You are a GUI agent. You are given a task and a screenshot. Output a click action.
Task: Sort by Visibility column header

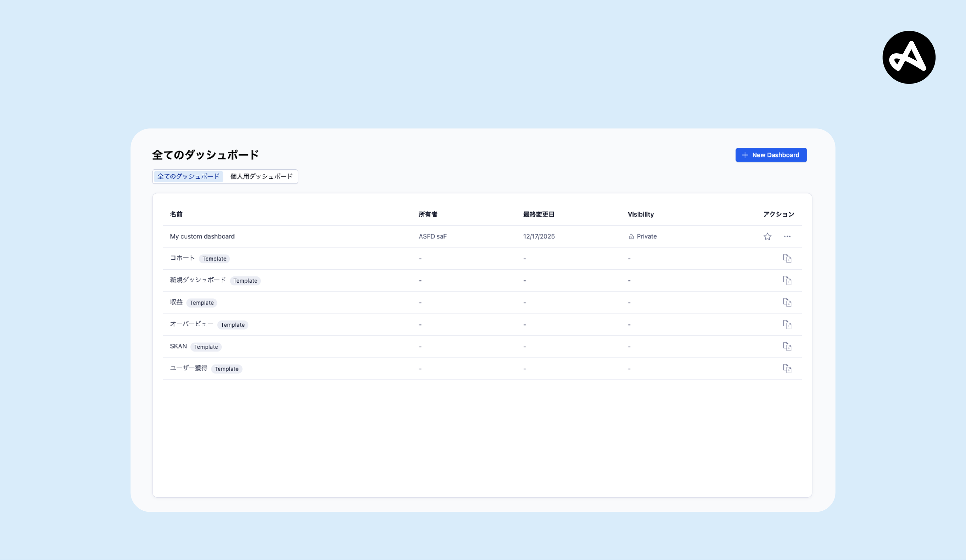tap(641, 214)
